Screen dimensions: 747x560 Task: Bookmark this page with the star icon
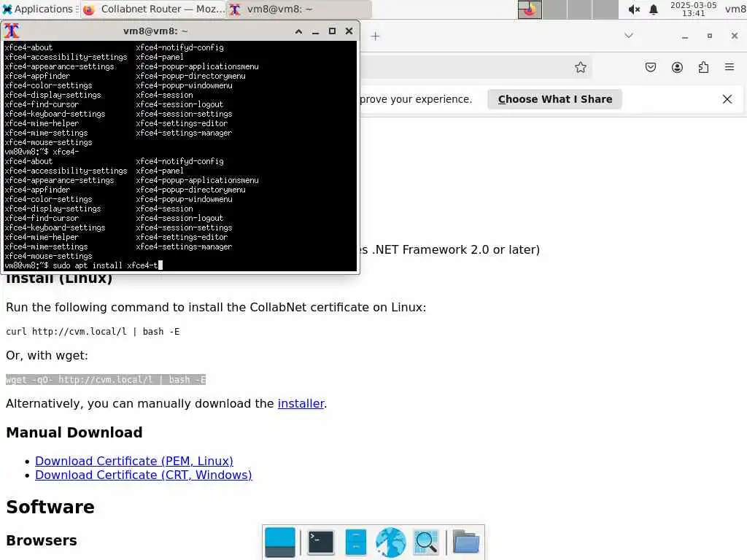pyautogui.click(x=580, y=67)
